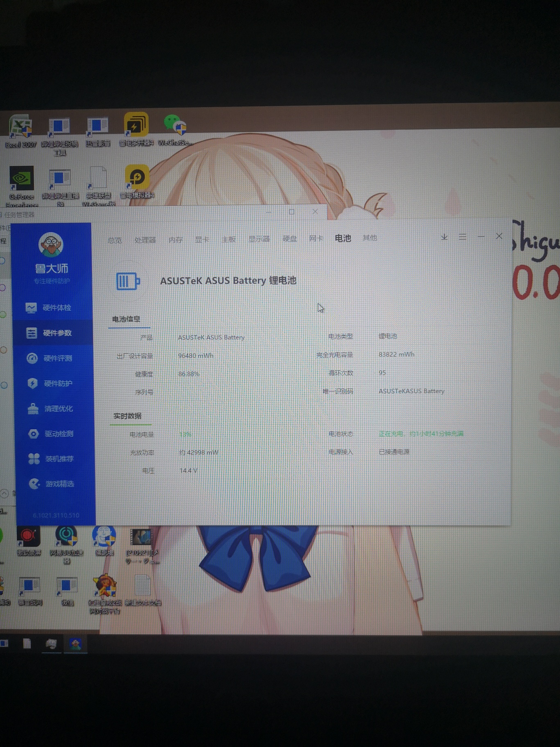Click the 已接通电源 power status text
560x747 pixels.
point(394,452)
